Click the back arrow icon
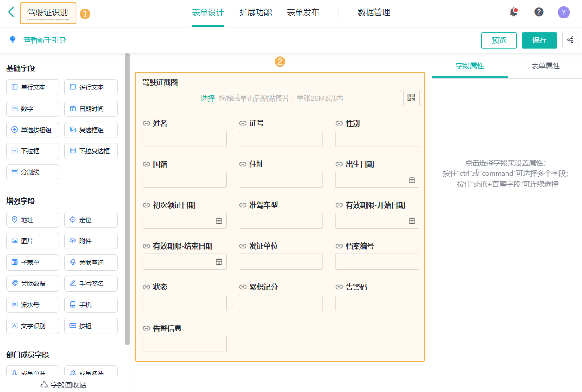Image resolution: width=582 pixels, height=392 pixels. click(x=11, y=12)
